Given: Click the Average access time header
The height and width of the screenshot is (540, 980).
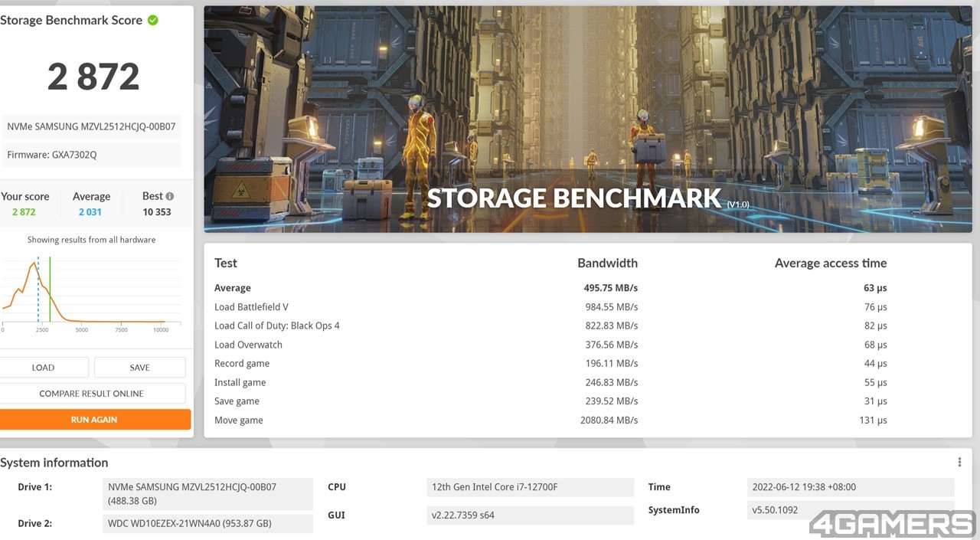Looking at the screenshot, I should coord(831,263).
